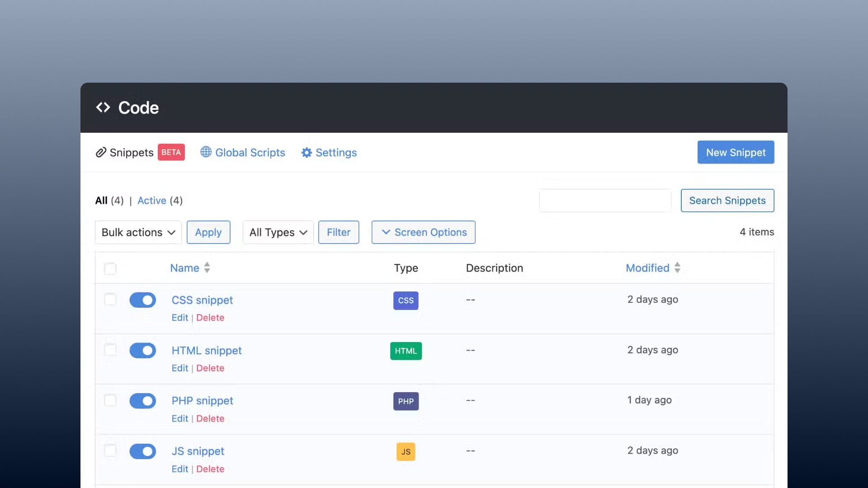Click the CSS type badge

406,300
